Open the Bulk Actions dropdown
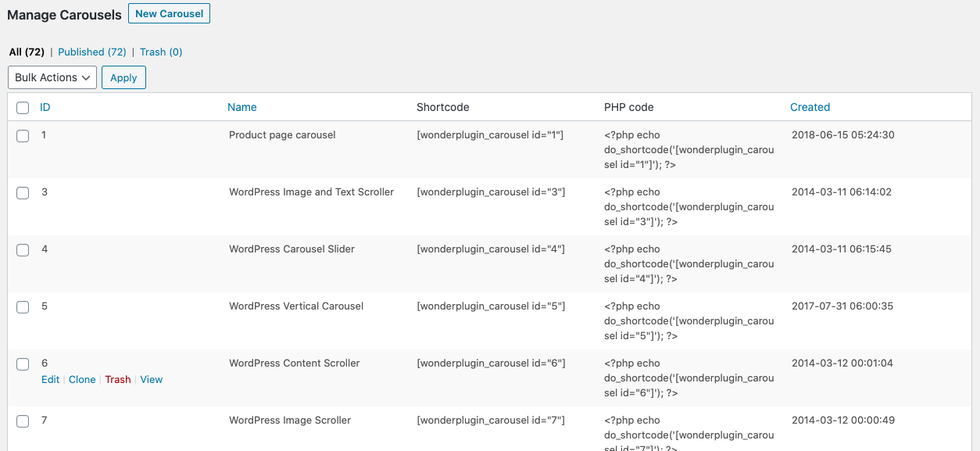 [52, 77]
